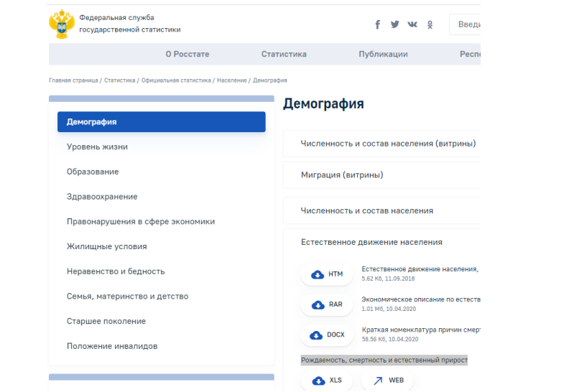Open Естественное движение населения file title
569x392 pixels.
click(x=420, y=269)
